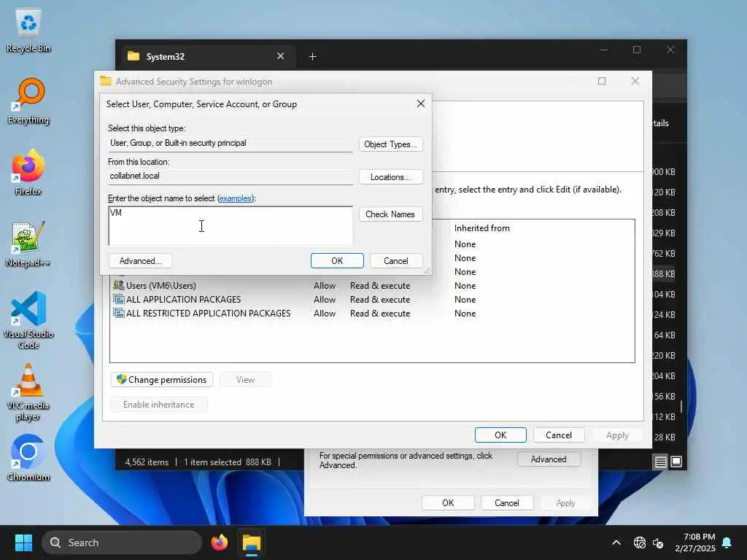This screenshot has height=560, width=747.
Task: Click the Users group icon in permissions list
Action: click(118, 285)
